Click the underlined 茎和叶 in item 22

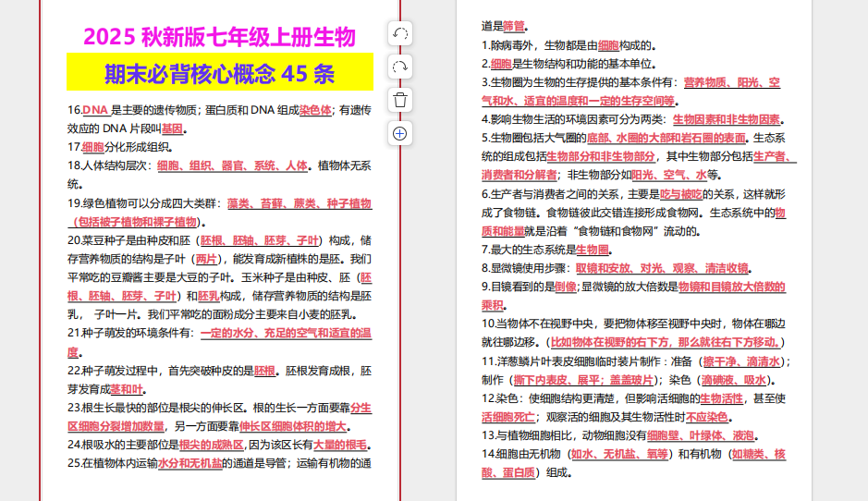point(128,389)
